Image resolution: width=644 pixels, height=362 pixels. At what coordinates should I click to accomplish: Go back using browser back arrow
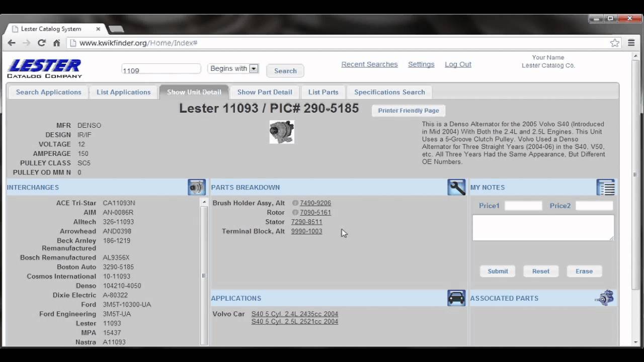(x=12, y=43)
